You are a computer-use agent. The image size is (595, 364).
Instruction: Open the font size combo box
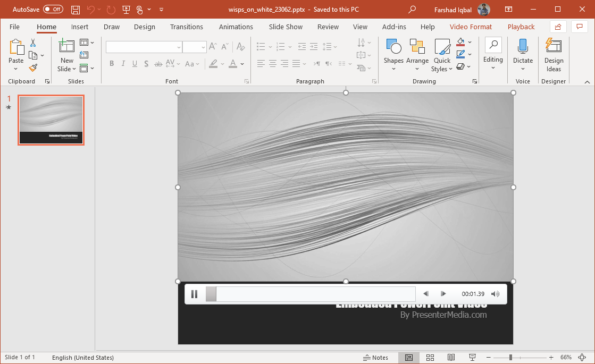tap(194, 47)
